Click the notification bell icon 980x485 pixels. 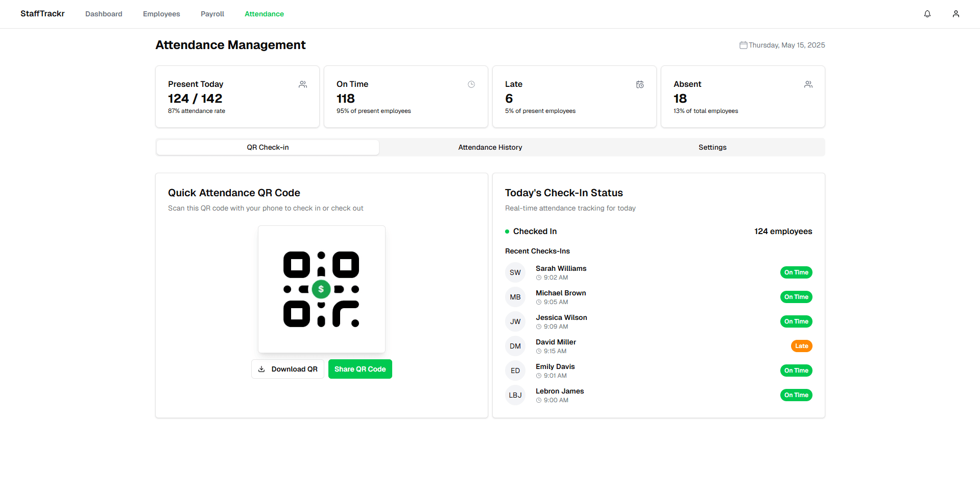pyautogui.click(x=927, y=14)
